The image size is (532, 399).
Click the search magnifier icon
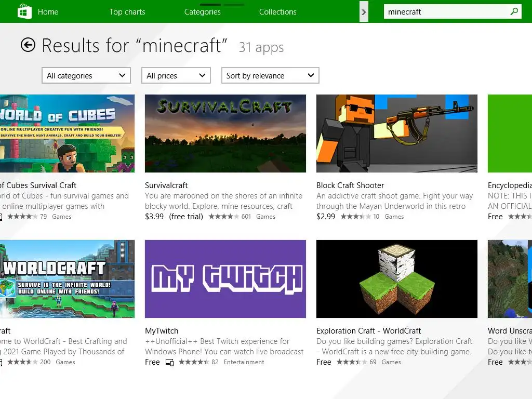coord(514,11)
